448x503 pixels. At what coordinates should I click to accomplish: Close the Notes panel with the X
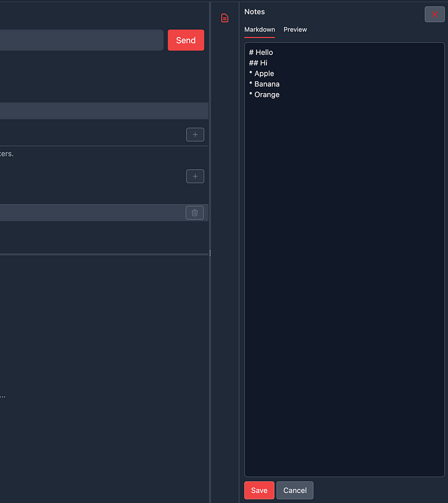click(435, 15)
